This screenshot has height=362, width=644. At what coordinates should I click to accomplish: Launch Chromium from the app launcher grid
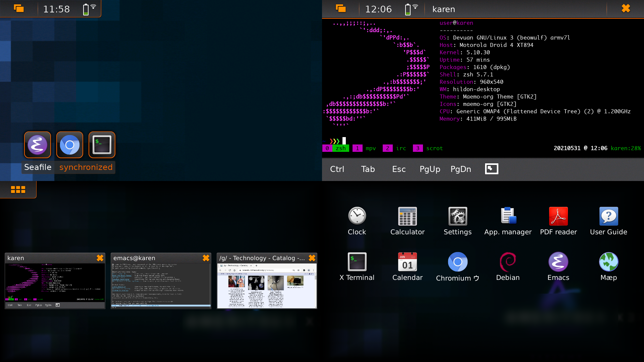click(458, 267)
